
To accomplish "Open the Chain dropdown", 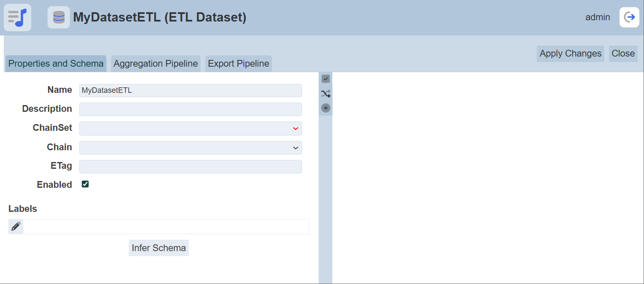I will click(x=190, y=147).
